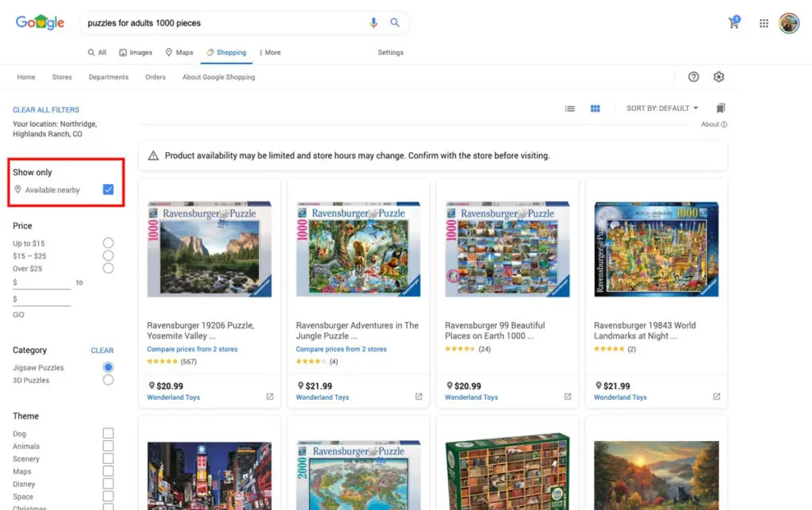Clear the Category filter

click(102, 351)
